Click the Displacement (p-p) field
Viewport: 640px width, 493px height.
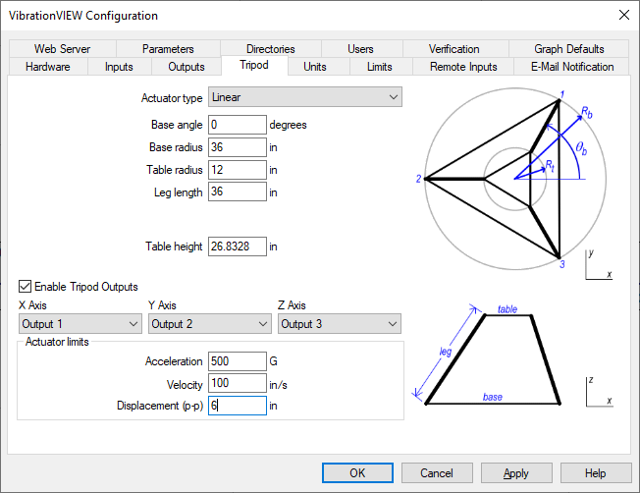pyautogui.click(x=237, y=406)
